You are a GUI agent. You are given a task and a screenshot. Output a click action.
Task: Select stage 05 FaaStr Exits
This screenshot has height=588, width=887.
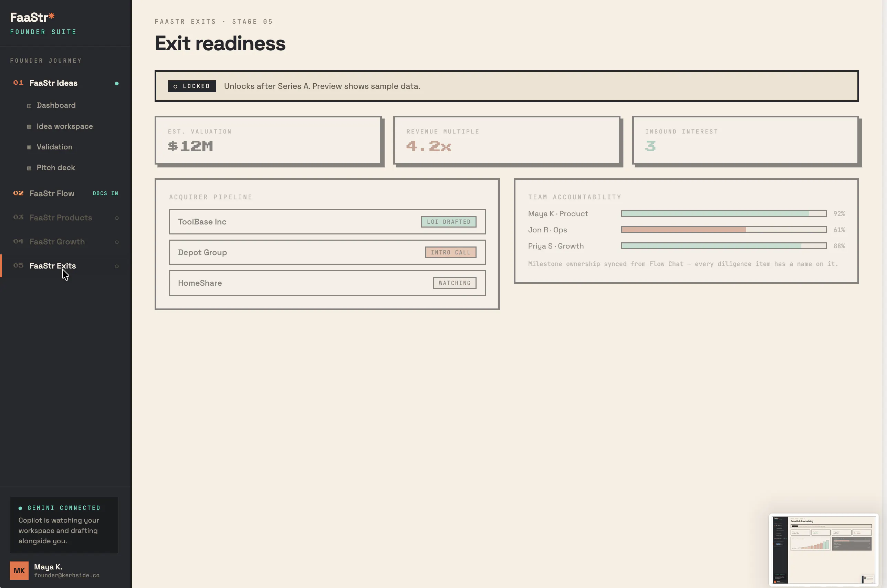tap(66, 266)
